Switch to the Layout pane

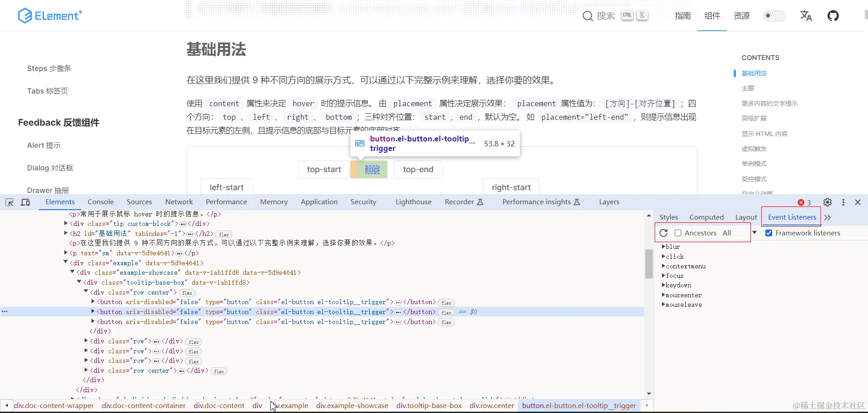tap(746, 217)
